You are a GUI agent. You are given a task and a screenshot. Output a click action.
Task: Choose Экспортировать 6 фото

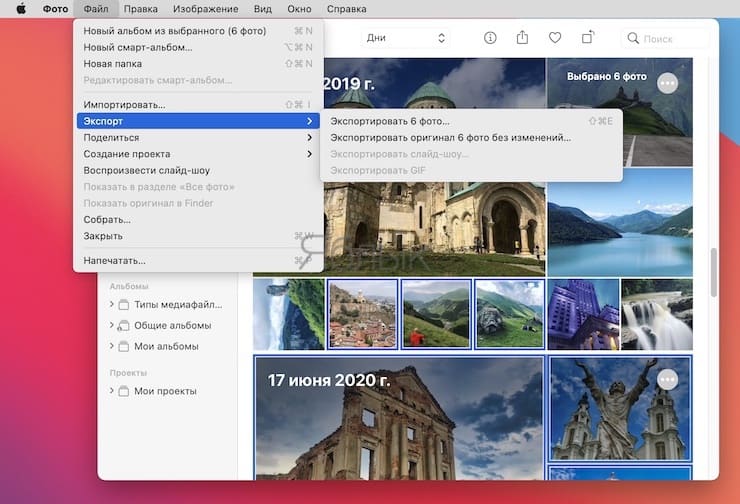point(471,121)
